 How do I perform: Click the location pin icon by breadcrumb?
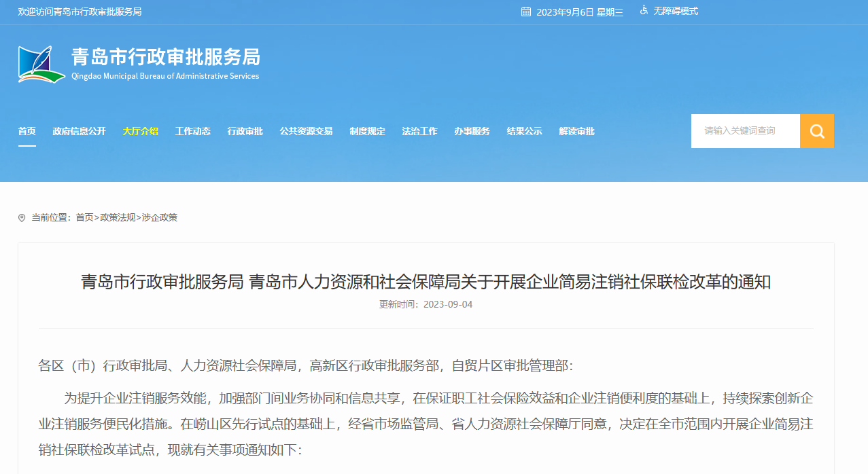point(22,218)
